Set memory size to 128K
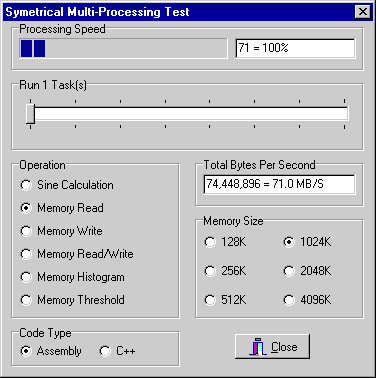Viewport: 376px width, 378px height. point(225,242)
